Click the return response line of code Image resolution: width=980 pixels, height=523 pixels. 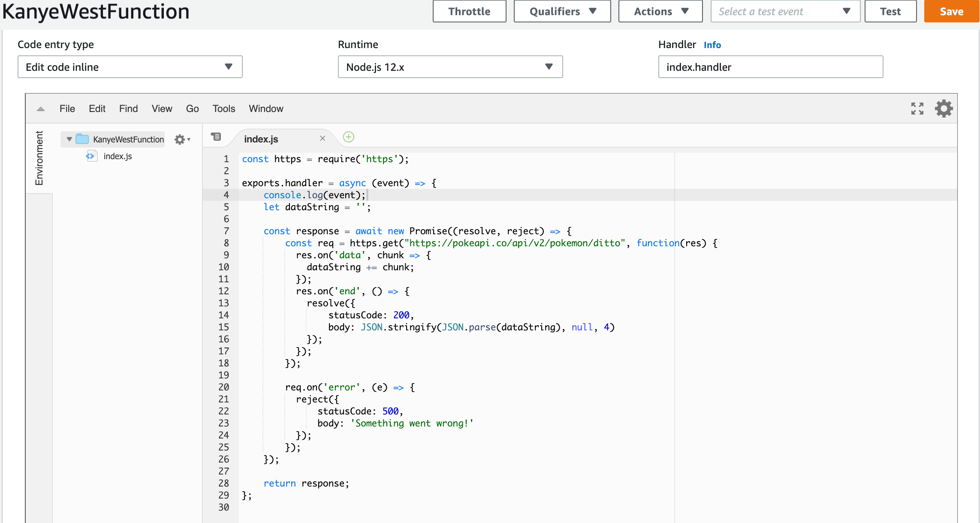[x=306, y=484]
